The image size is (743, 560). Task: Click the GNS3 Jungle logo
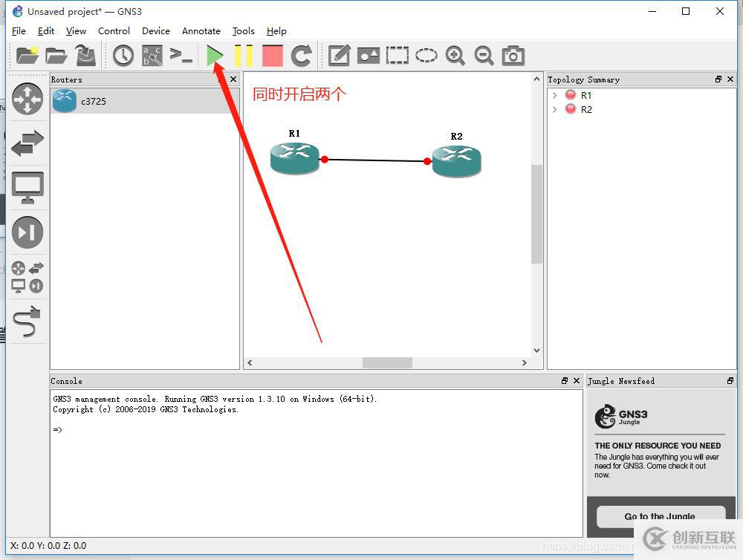point(621,417)
